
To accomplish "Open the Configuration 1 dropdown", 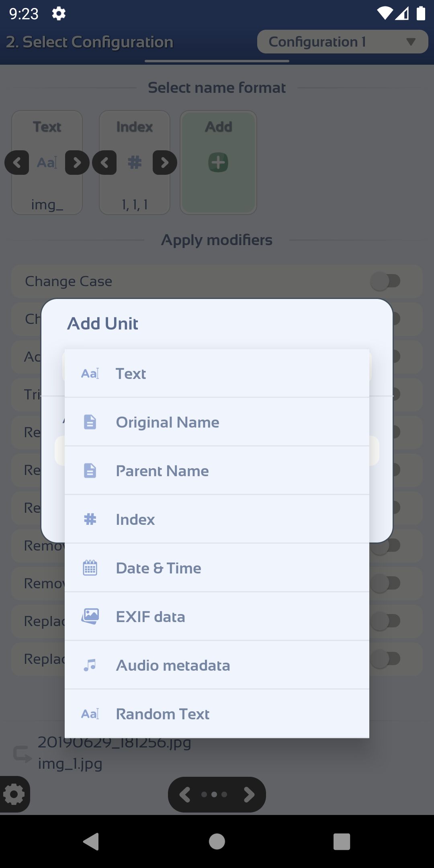I will click(x=342, y=42).
